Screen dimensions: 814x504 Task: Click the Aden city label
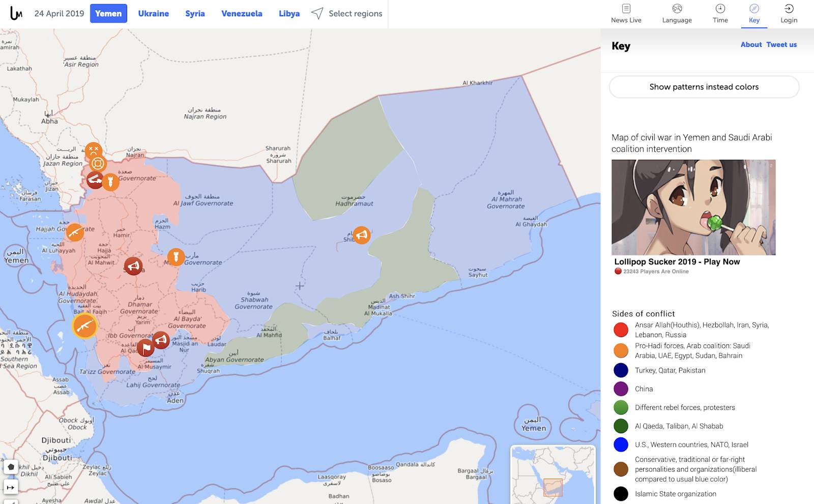pos(175,400)
